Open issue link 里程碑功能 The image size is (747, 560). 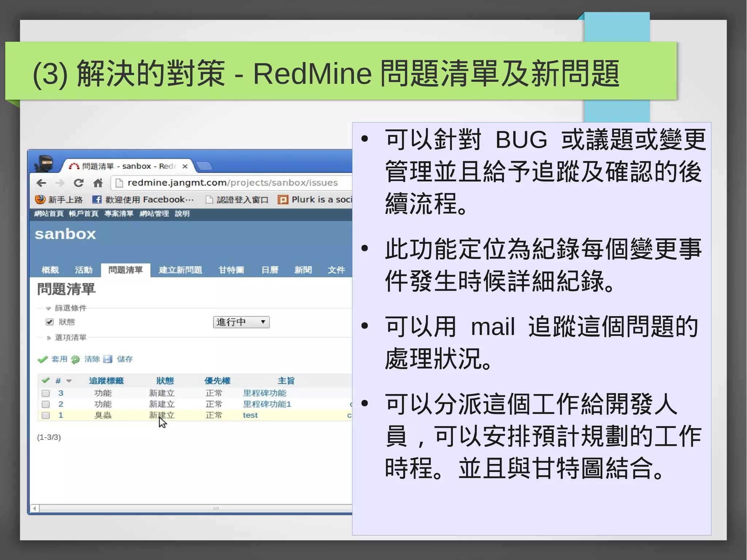(265, 393)
